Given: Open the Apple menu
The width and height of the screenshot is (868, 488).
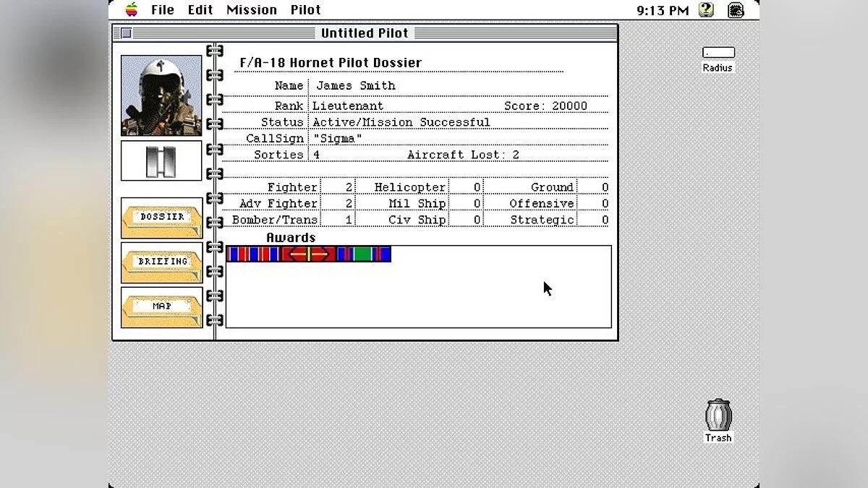Looking at the screenshot, I should (132, 9).
